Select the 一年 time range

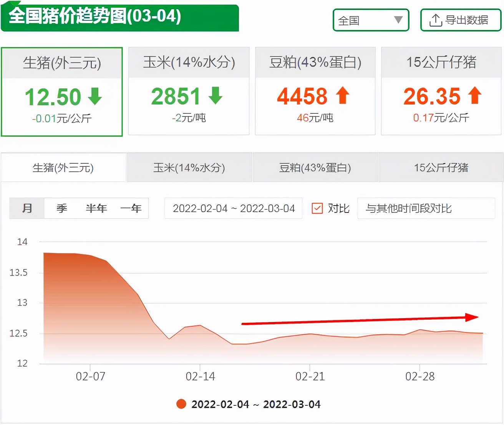[x=131, y=208]
